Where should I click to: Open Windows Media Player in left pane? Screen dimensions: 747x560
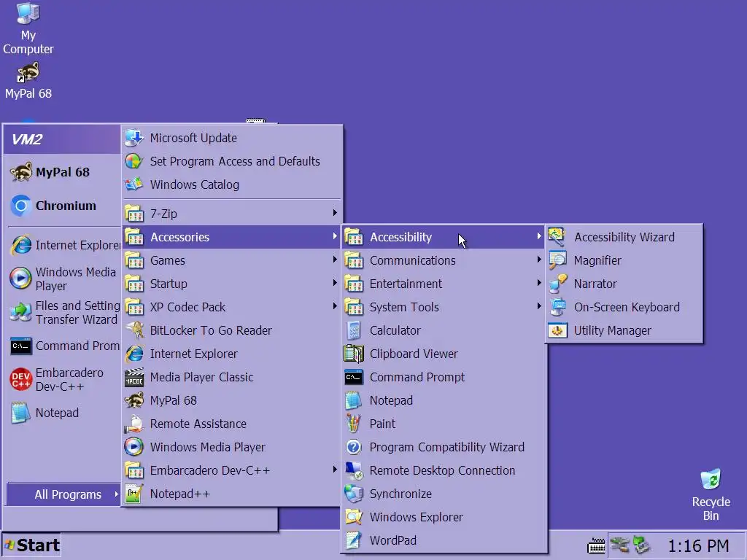[x=63, y=279]
